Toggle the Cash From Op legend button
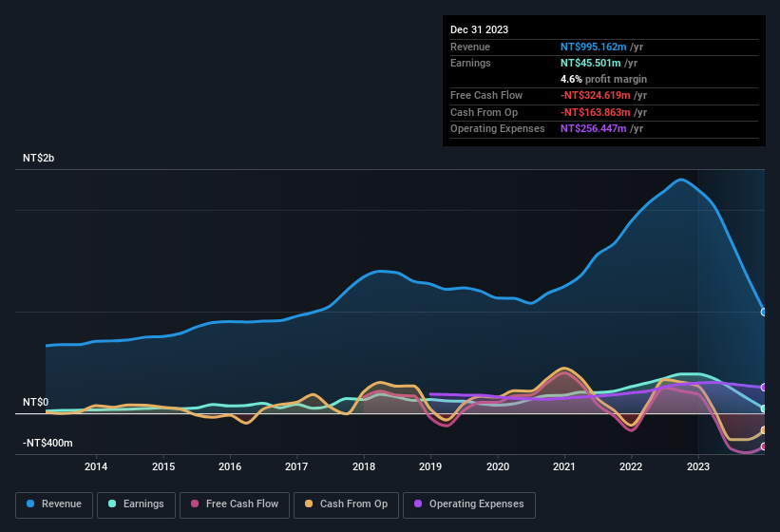This screenshot has width=780, height=532. [x=346, y=504]
